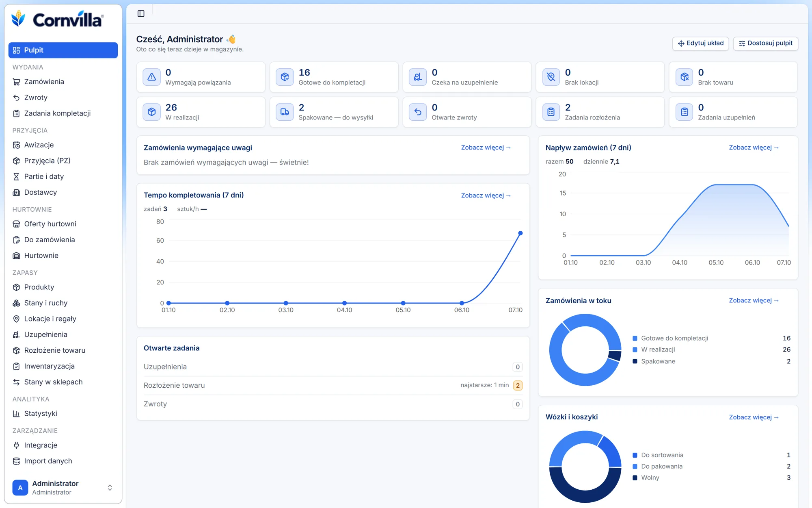The width and height of the screenshot is (812, 508).
Task: Click the clipboard icon on Zadania uzupełnień card
Action: click(x=684, y=112)
